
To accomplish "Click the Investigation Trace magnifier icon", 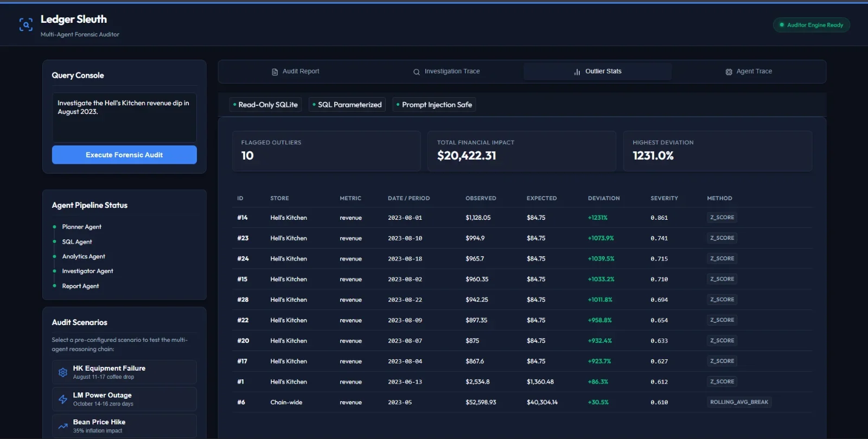I will [417, 72].
